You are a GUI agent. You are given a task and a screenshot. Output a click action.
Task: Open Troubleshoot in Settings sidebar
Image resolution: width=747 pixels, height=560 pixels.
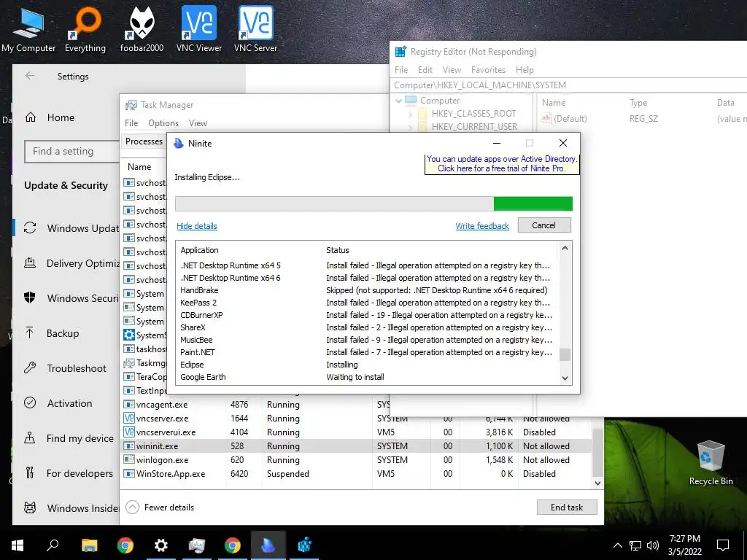(x=76, y=368)
